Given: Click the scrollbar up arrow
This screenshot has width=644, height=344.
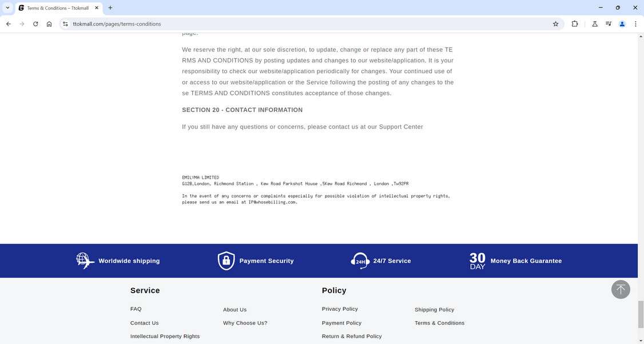Looking at the screenshot, I should 641,37.
